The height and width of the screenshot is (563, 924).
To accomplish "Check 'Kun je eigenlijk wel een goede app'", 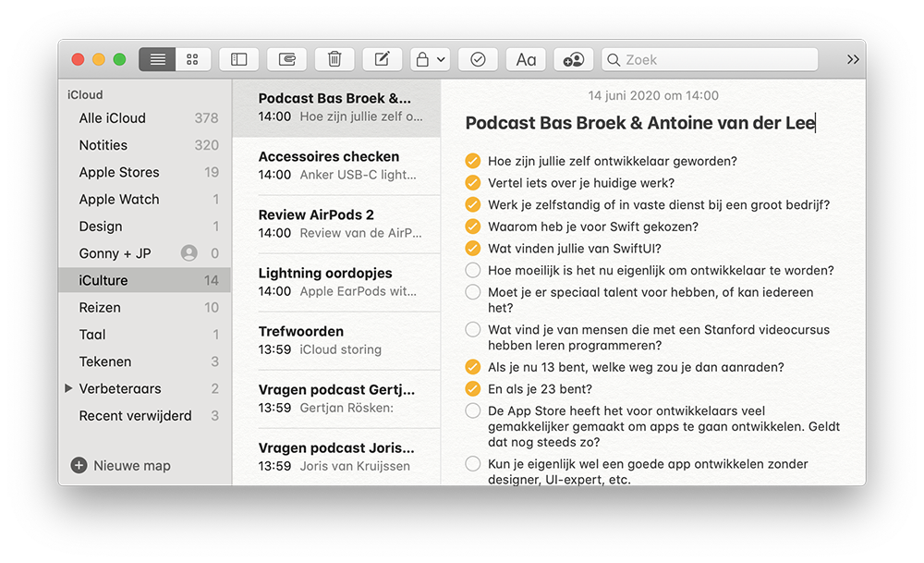I will point(472,464).
